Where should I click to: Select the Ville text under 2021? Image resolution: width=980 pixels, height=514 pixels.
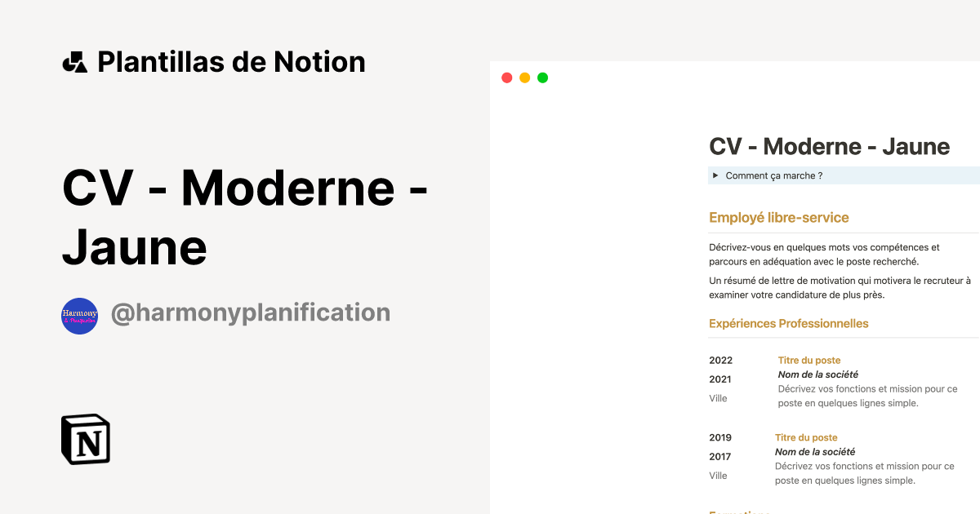pos(718,398)
